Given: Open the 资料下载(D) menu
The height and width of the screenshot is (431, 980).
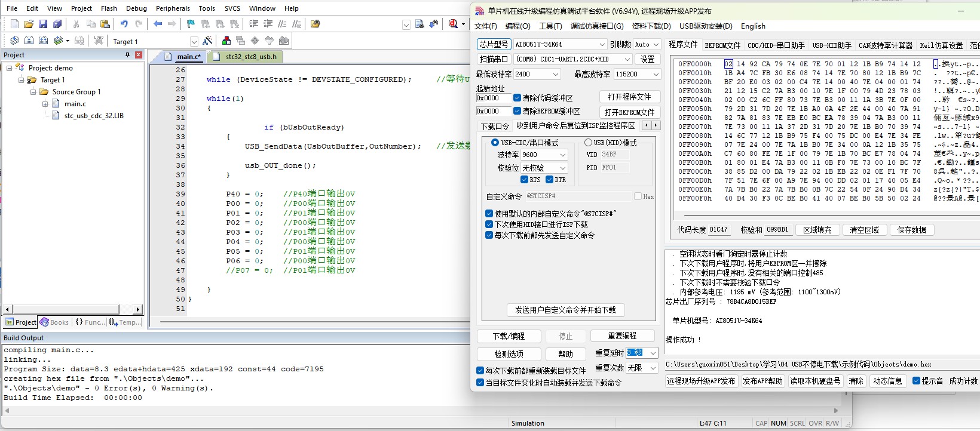Looking at the screenshot, I should (x=651, y=26).
